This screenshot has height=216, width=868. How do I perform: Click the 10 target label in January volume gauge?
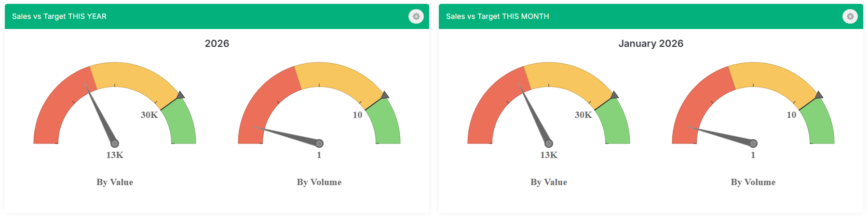(x=791, y=115)
